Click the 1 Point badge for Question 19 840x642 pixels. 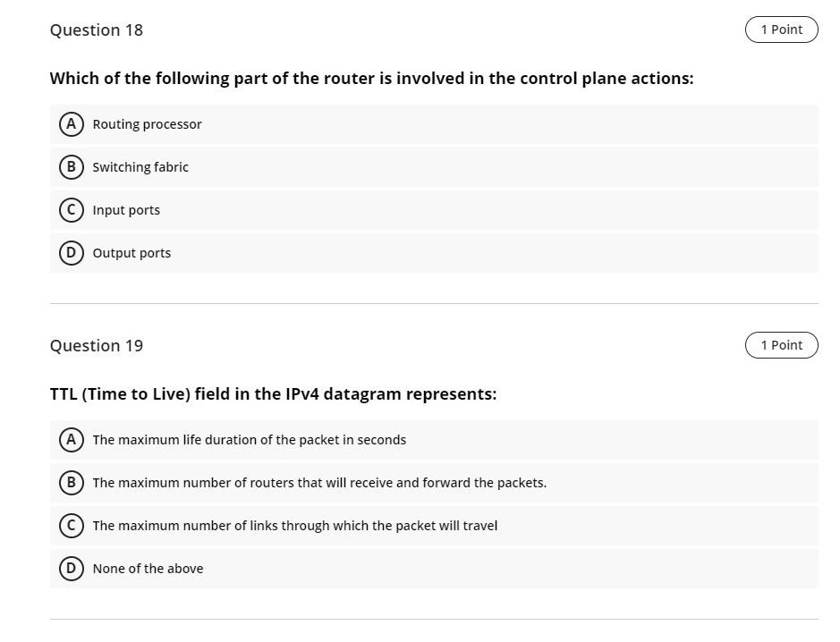781,344
